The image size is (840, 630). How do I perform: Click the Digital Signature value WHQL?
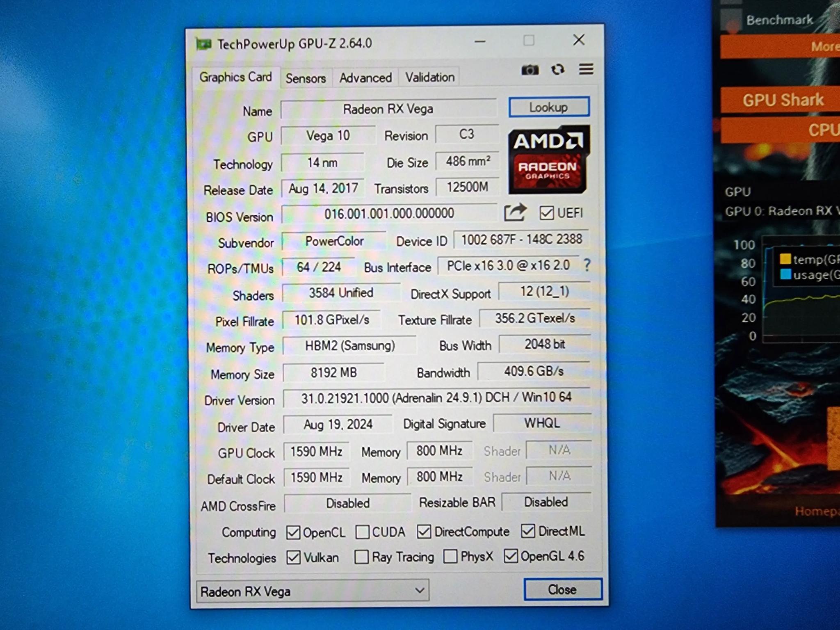point(542,423)
